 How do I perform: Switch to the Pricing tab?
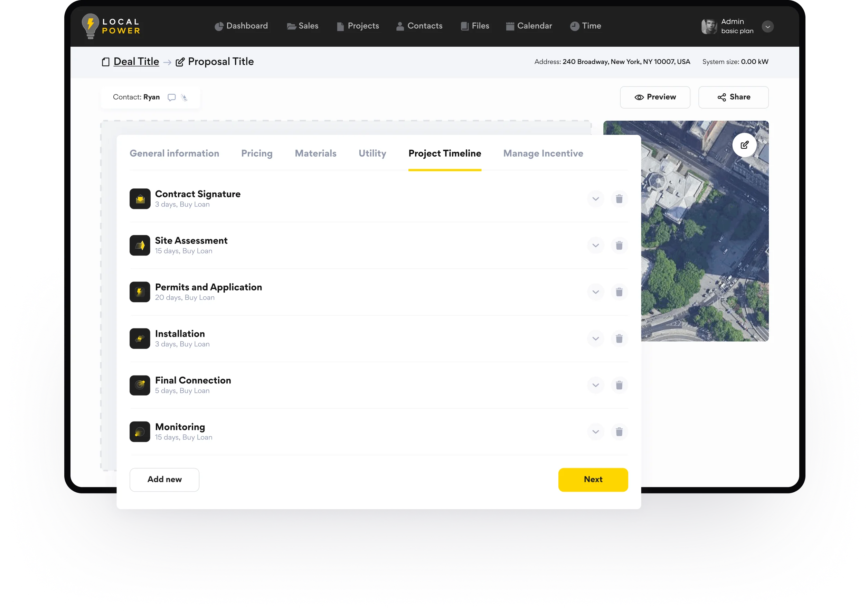pos(257,154)
